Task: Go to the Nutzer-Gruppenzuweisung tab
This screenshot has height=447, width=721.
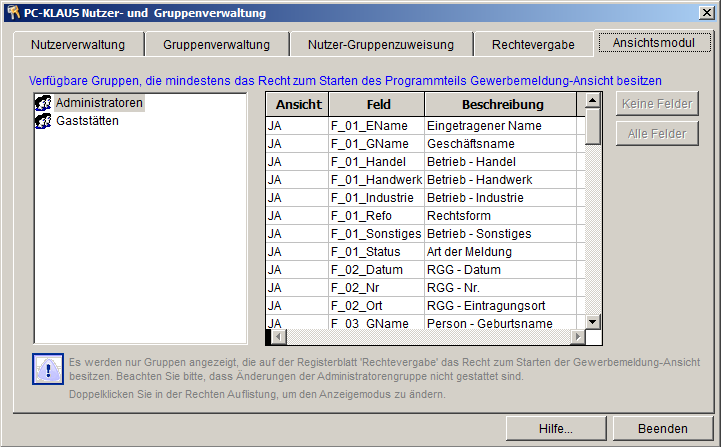Action: coord(380,45)
